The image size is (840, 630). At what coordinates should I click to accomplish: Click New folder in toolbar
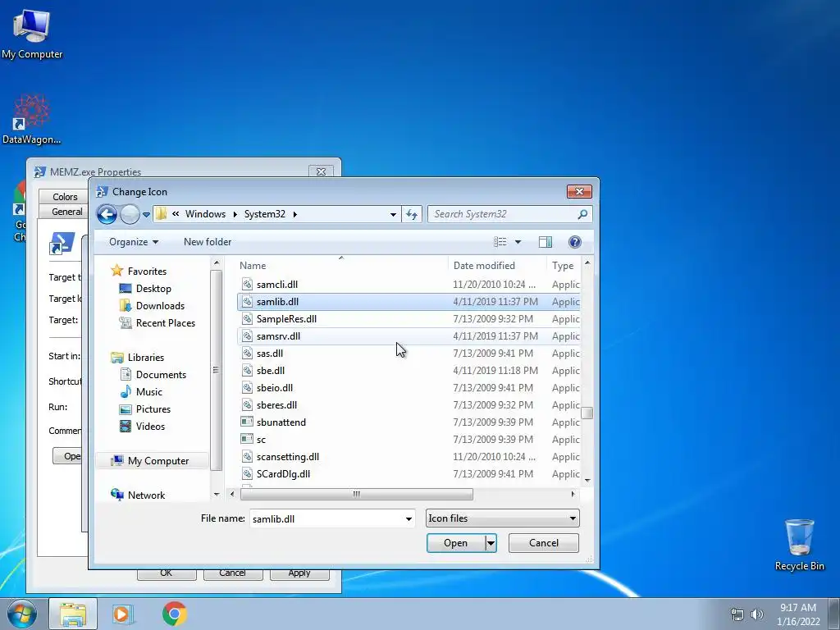(208, 242)
